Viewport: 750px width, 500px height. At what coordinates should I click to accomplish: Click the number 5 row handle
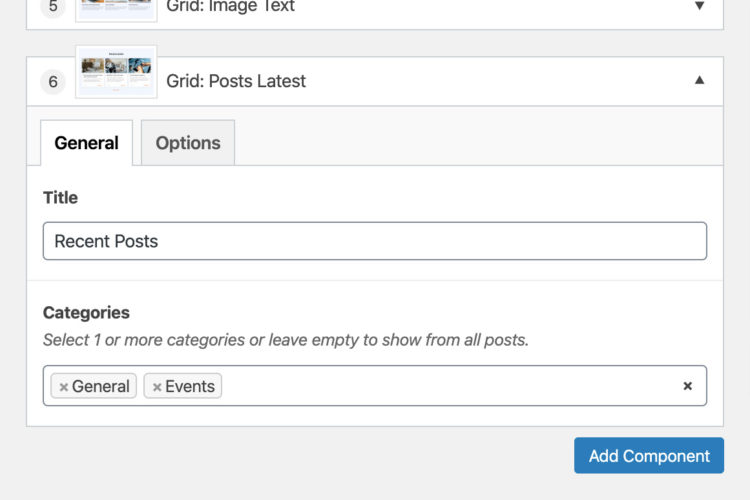pos(54,7)
